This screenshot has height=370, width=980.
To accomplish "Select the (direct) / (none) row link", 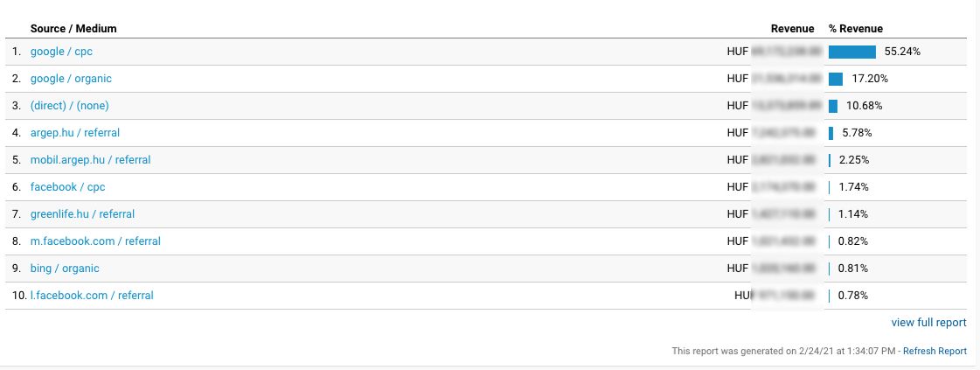I will 69,106.
